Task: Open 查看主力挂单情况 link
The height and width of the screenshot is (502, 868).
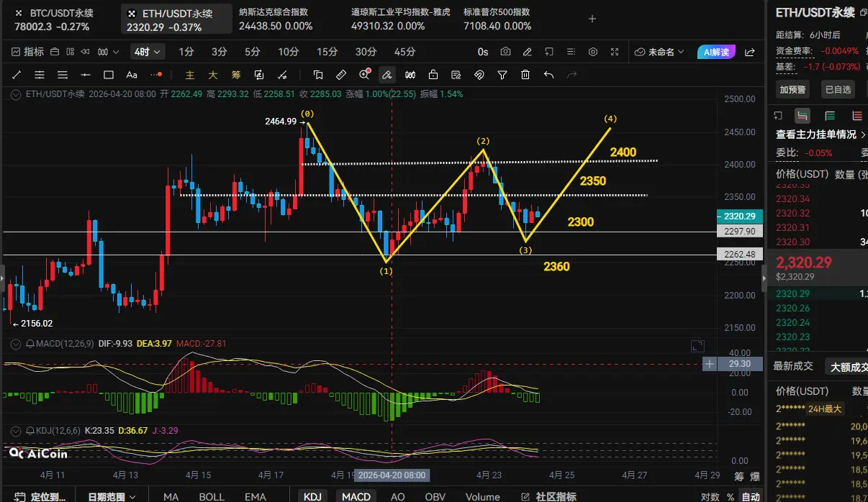Action: point(820,134)
